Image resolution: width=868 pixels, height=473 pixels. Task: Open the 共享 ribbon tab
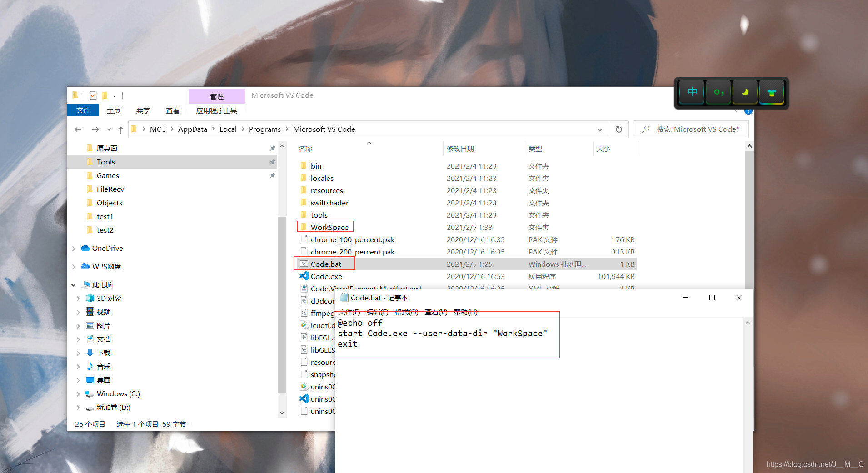tap(143, 110)
